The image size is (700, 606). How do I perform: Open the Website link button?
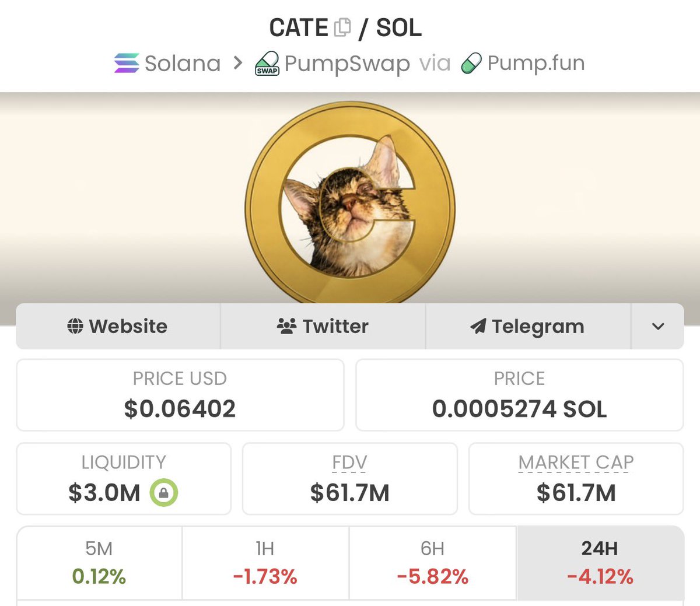[x=118, y=326]
